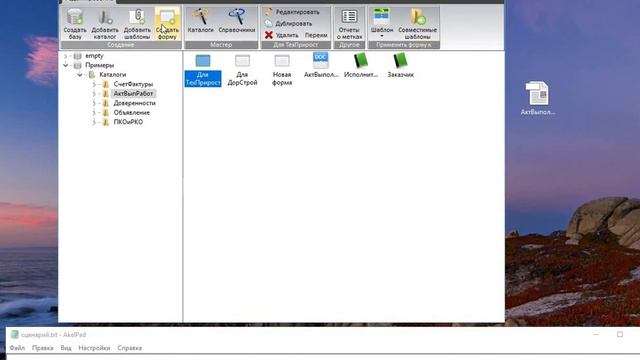This screenshot has width=640, height=360.
Task: Open the Справочники master tool
Action: point(237,21)
